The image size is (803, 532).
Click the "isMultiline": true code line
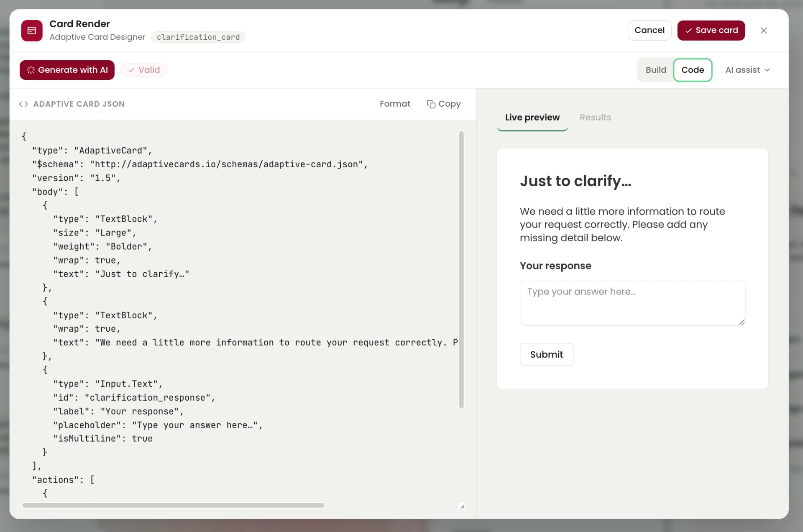tap(103, 439)
